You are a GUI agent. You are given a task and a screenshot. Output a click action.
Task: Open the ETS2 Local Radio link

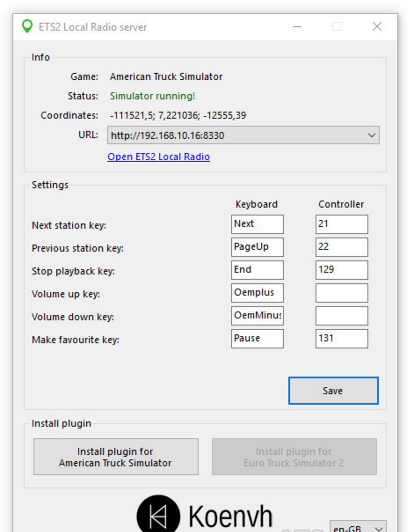click(x=158, y=157)
